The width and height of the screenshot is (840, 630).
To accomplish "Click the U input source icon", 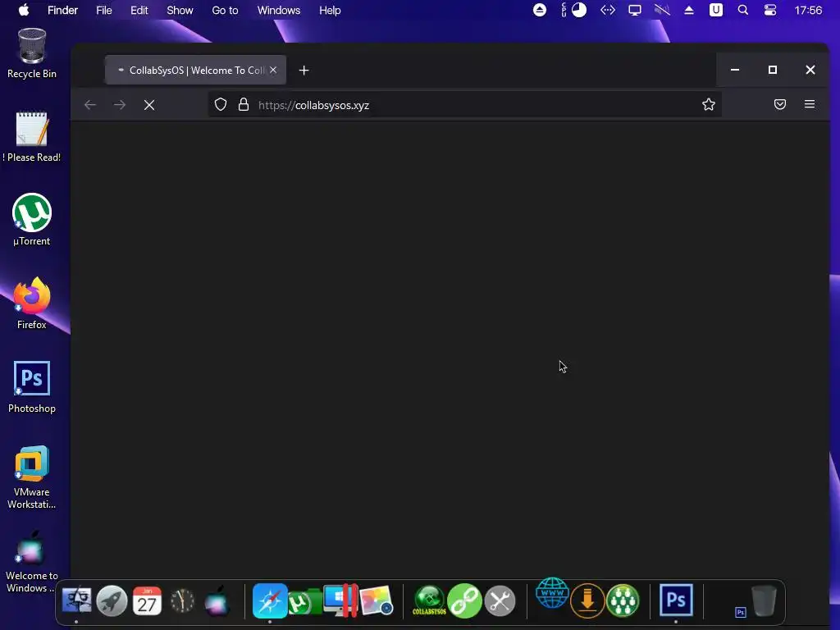I will coord(715,10).
